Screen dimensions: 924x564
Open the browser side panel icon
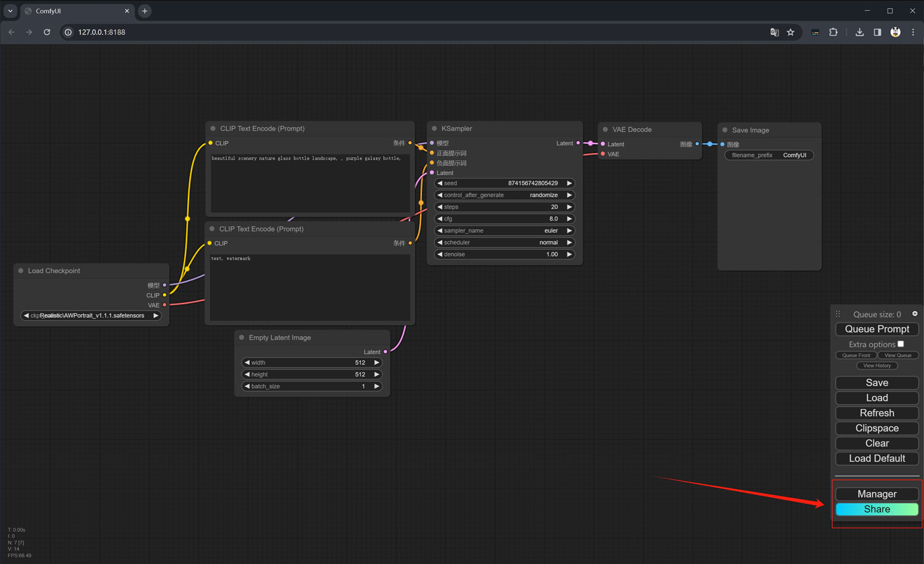[x=877, y=32]
